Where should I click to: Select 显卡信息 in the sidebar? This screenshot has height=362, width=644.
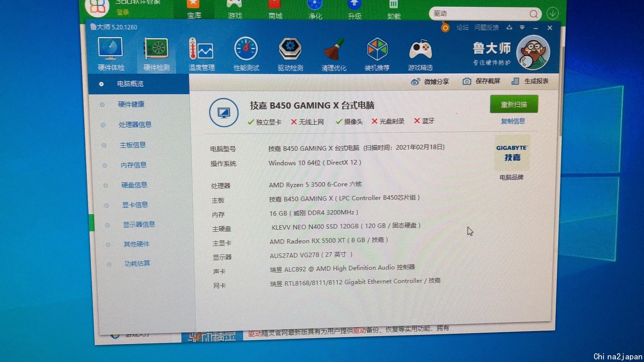[135, 204]
